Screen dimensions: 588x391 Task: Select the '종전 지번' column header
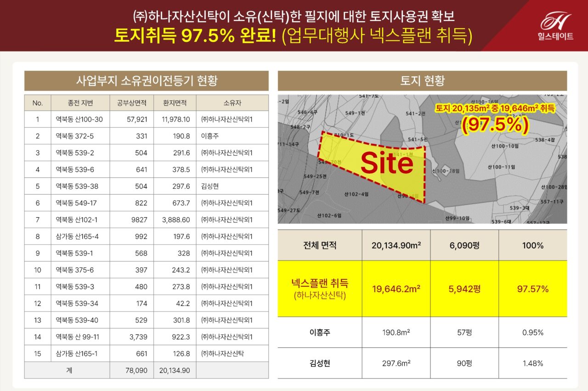tap(80, 103)
